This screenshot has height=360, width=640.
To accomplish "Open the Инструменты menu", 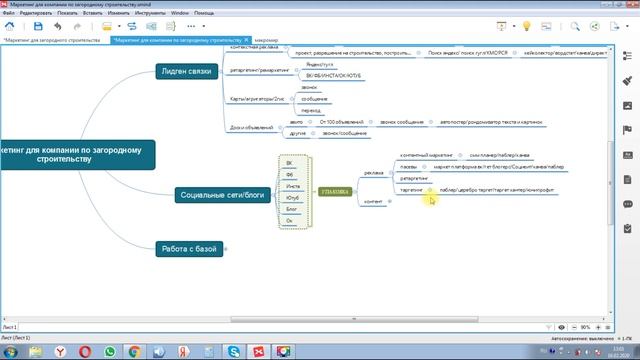I will 150,13.
